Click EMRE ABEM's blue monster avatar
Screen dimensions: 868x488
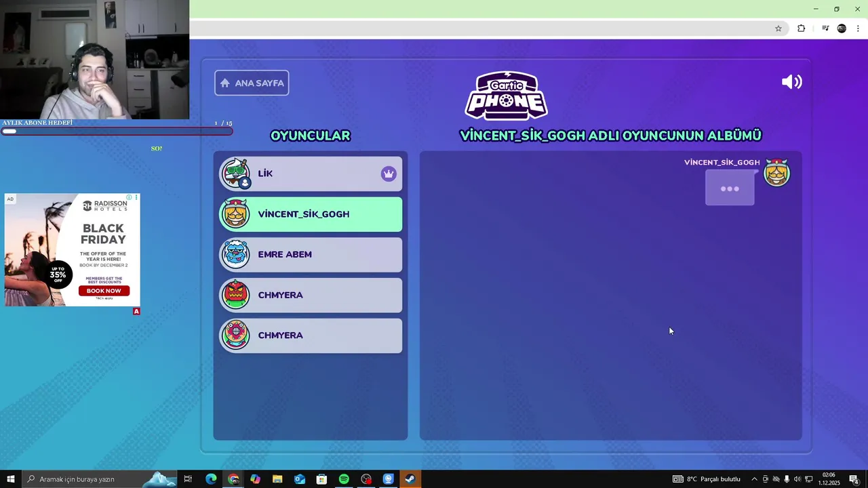(236, 255)
